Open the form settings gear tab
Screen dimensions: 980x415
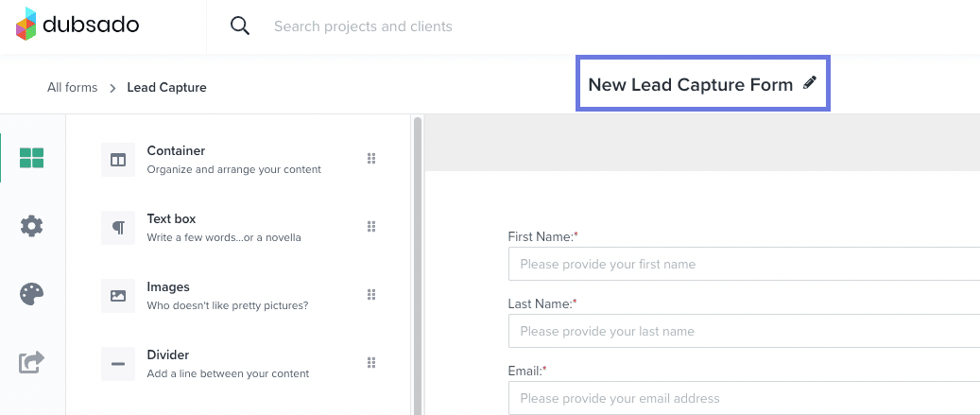point(32,226)
